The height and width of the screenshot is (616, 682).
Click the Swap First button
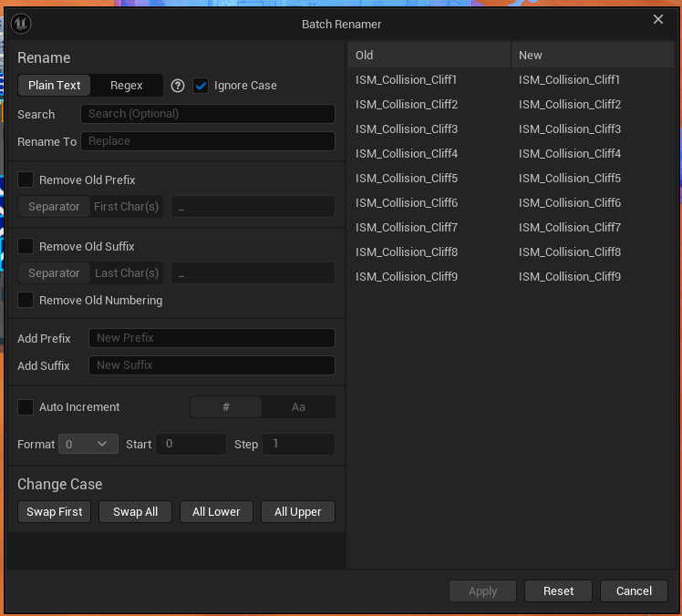(55, 512)
